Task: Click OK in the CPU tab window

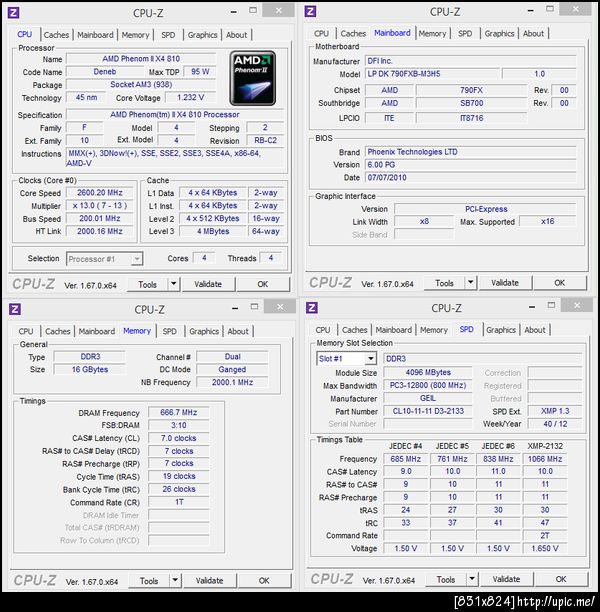Action: click(263, 284)
